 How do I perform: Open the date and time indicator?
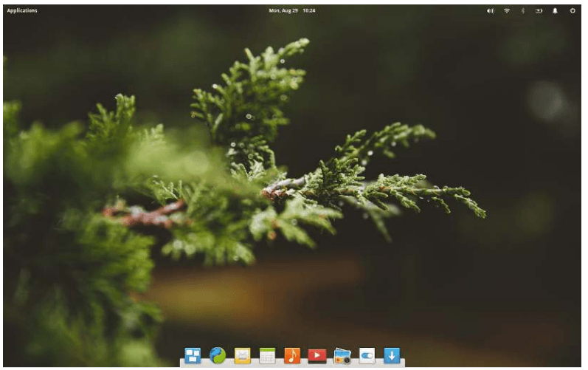[x=291, y=10]
